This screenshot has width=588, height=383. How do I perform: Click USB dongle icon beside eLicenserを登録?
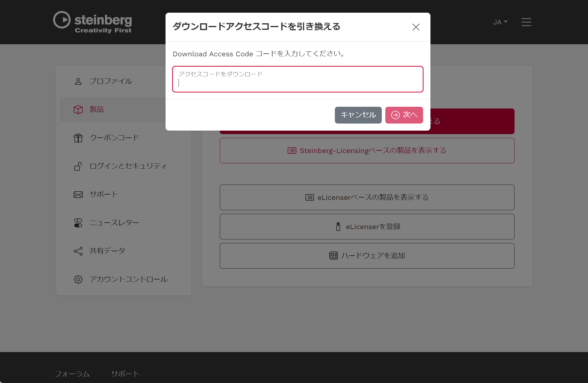point(338,227)
